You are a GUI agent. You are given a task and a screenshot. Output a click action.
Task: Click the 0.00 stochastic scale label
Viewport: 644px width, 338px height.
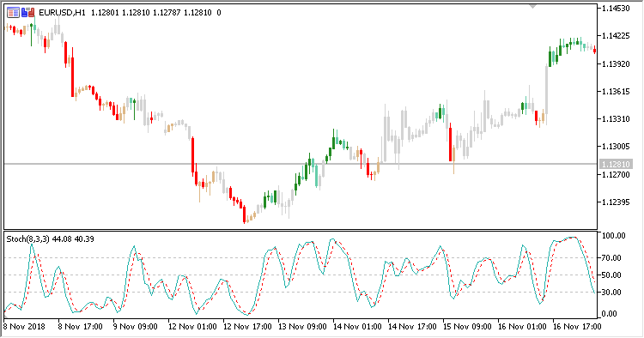609,314
